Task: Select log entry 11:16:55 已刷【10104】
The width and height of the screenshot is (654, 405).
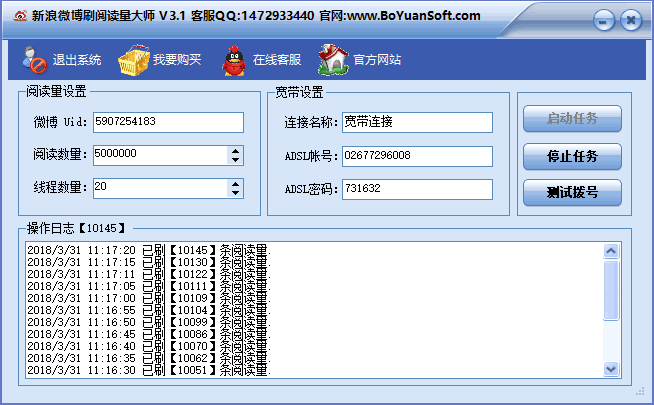Action: [x=149, y=311]
